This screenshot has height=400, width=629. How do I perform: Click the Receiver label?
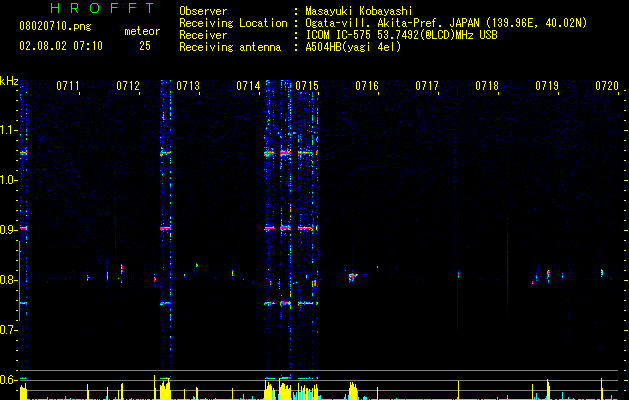tap(203, 35)
